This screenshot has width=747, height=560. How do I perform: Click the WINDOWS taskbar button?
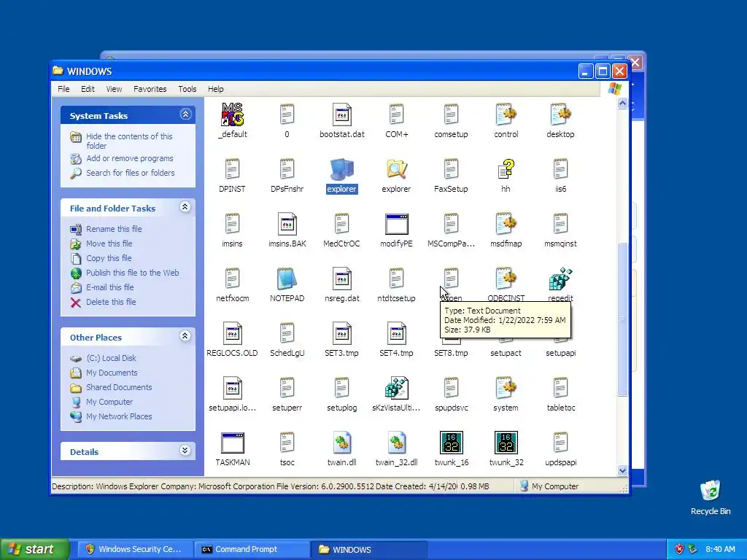[x=369, y=549]
